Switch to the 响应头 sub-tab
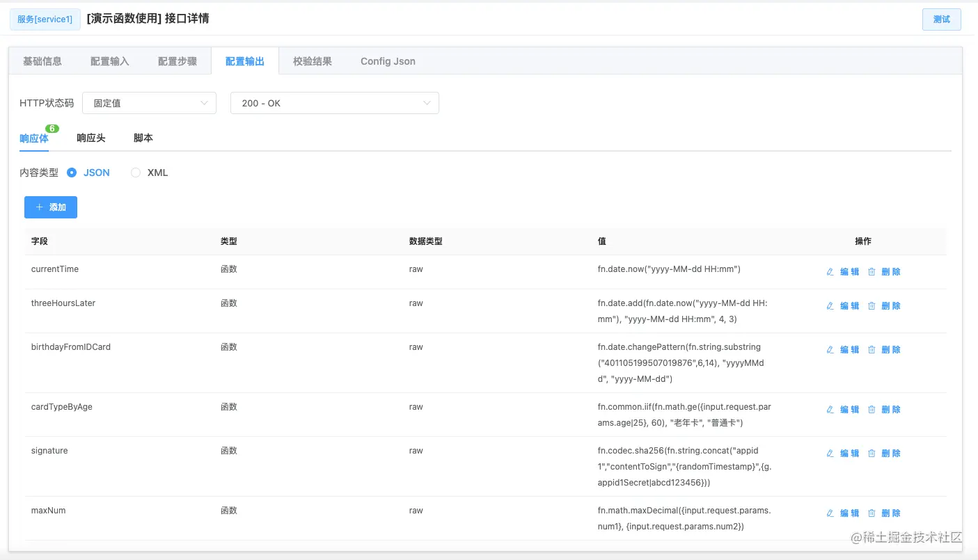This screenshot has height=560, width=978. coord(91,138)
